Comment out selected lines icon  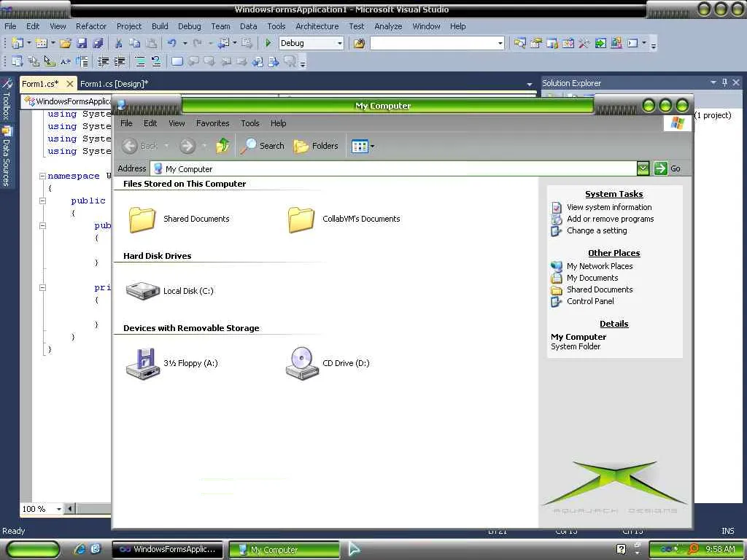(140, 61)
